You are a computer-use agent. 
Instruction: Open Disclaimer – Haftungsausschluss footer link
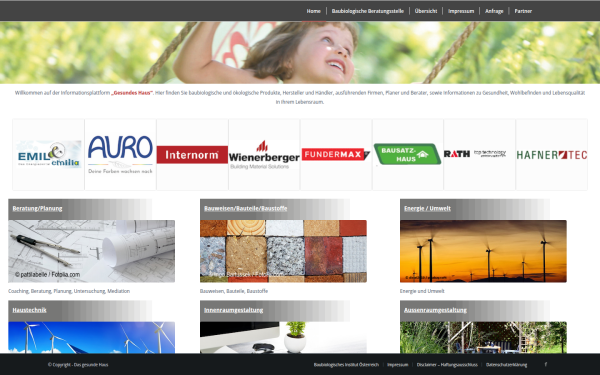[x=447, y=365]
